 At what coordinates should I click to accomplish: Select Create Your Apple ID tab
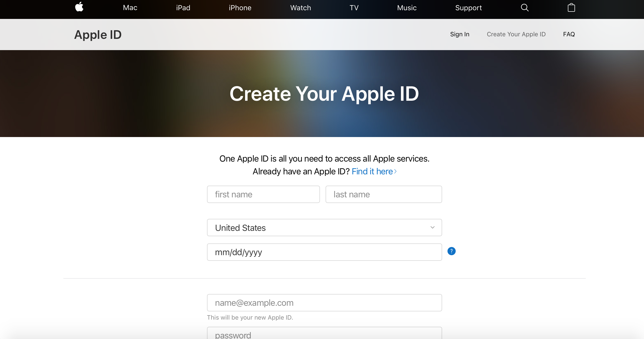[x=516, y=34]
